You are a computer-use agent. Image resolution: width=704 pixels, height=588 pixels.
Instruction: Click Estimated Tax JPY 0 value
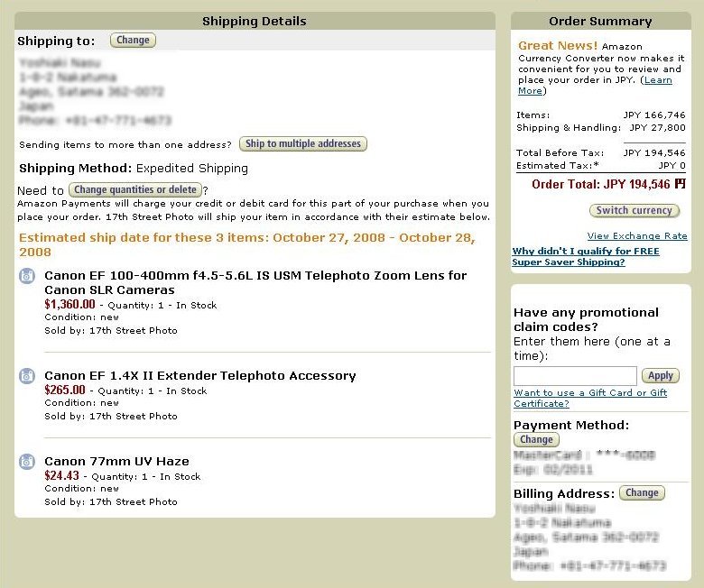672,166
